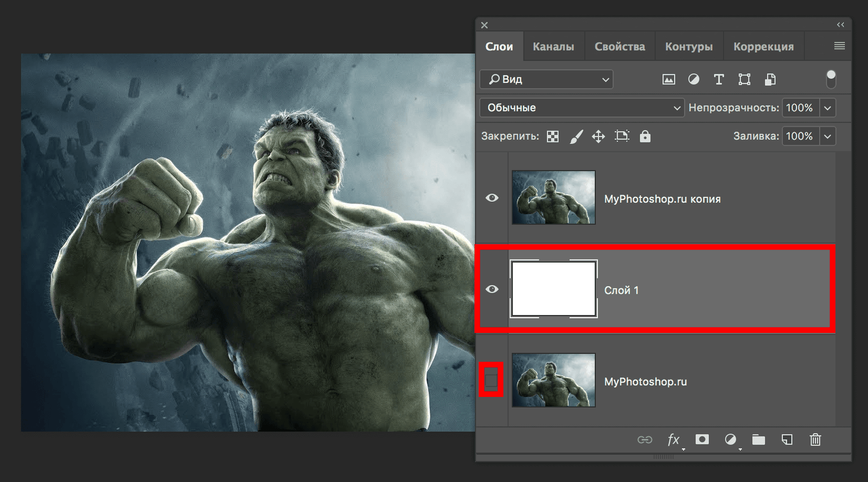This screenshot has width=868, height=482.
Task: Click the Заливка fill percentage field
Action: click(x=799, y=136)
